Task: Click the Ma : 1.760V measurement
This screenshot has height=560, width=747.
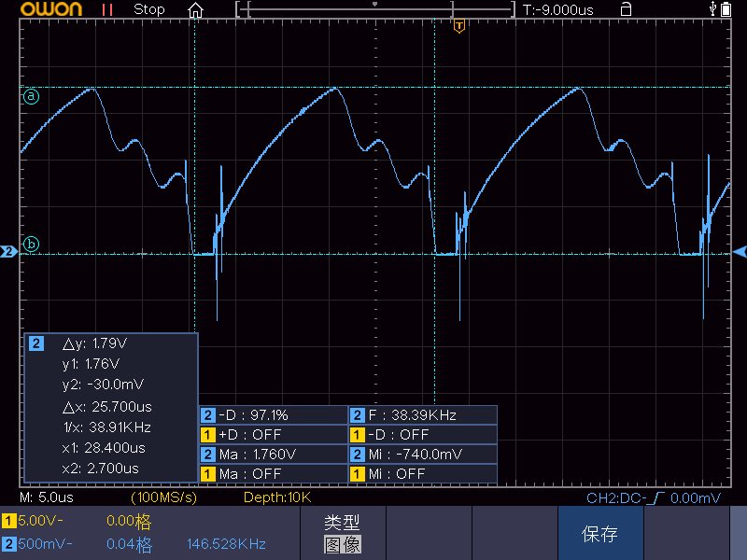Action: [x=274, y=455]
